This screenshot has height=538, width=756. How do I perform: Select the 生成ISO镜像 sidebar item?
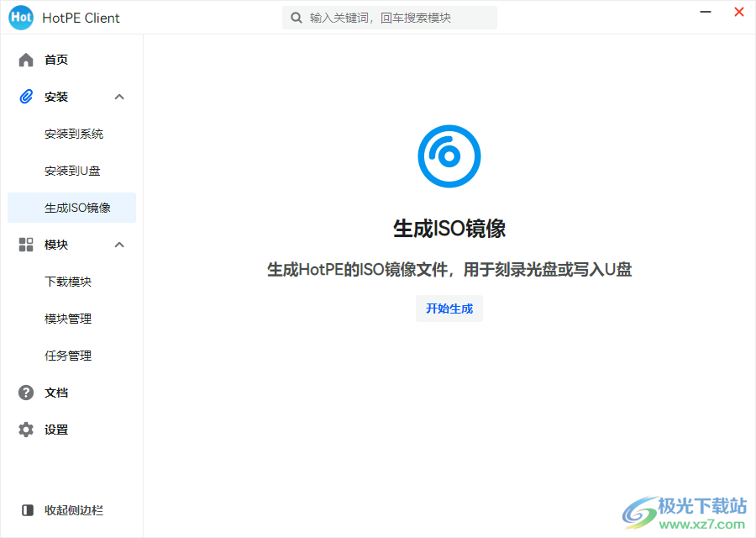(x=77, y=208)
